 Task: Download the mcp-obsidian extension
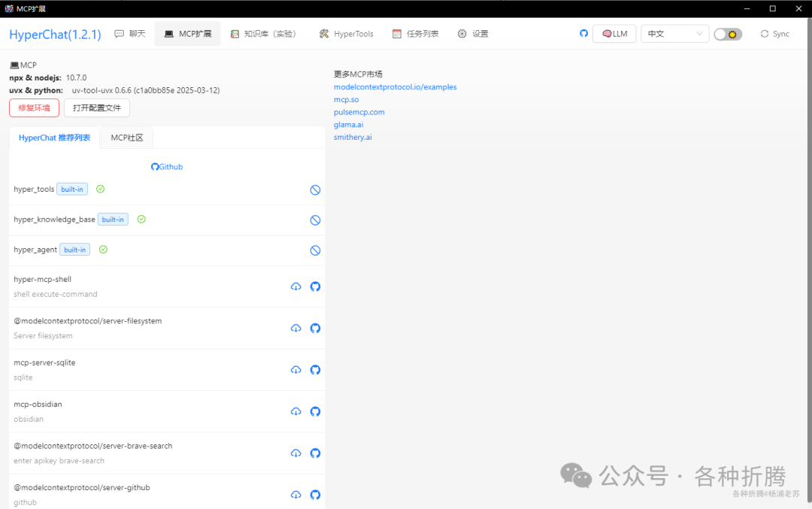[x=295, y=412]
